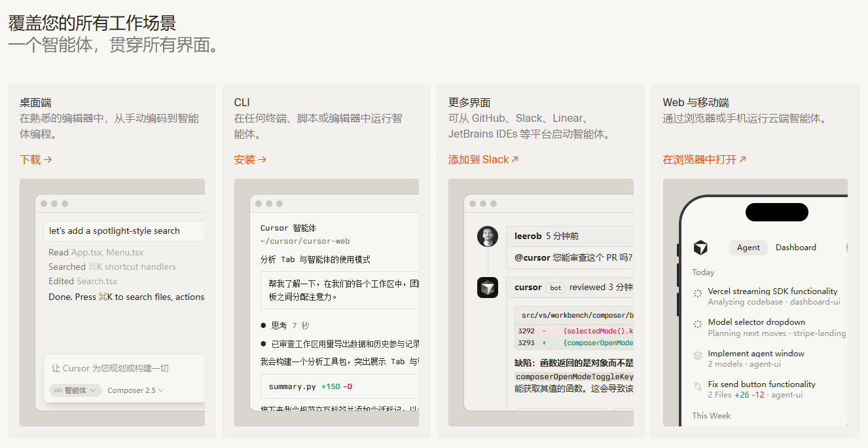Click the Web 与移动端 card title

point(695,102)
